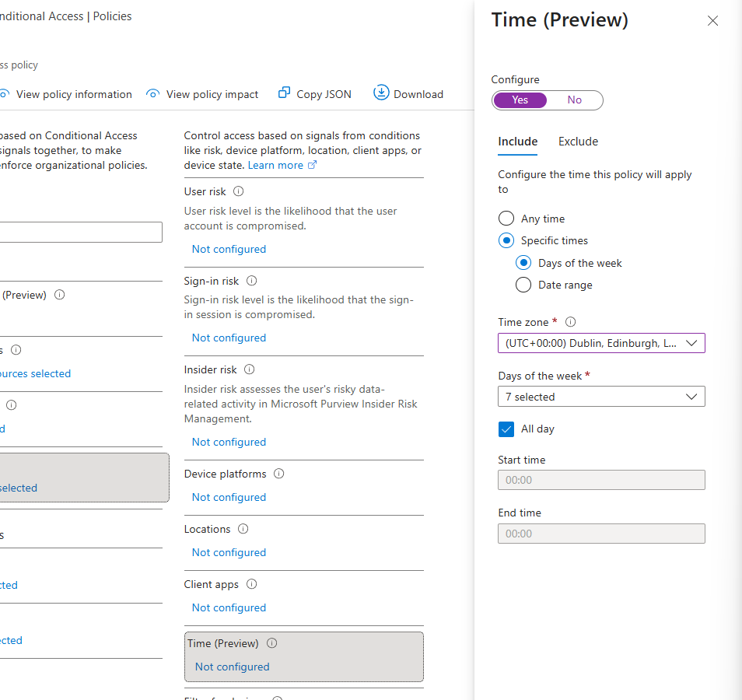Click the View policy impact eye icon

(x=152, y=93)
